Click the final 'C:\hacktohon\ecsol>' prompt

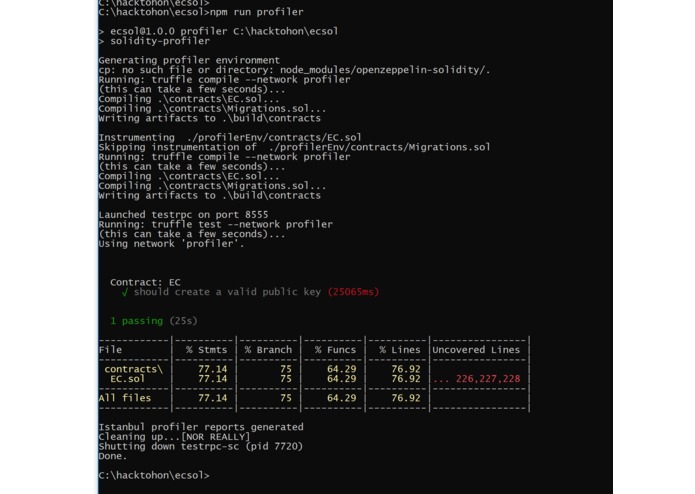point(154,475)
